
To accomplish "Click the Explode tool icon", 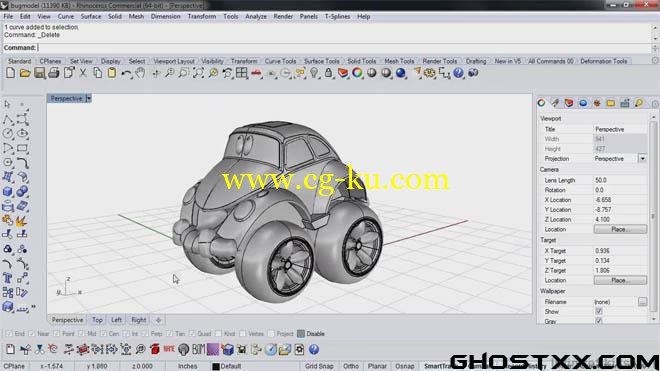I will [x=21, y=220].
